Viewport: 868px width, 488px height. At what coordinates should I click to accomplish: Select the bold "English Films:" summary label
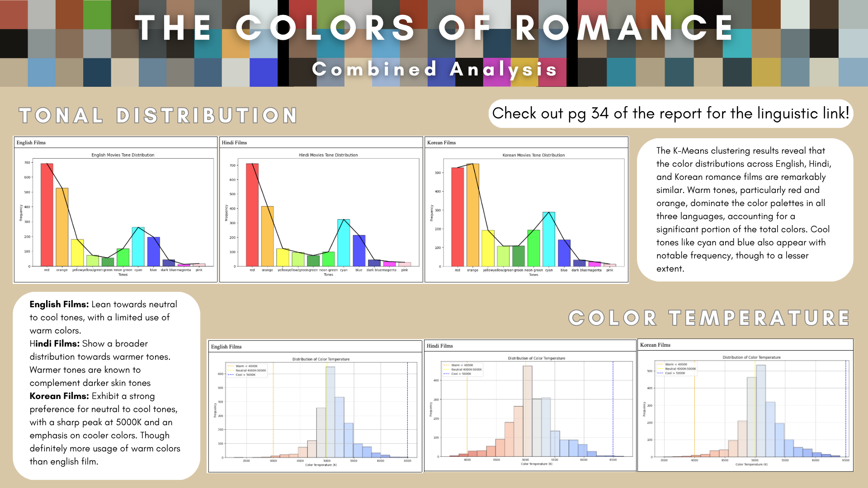pyautogui.click(x=59, y=305)
